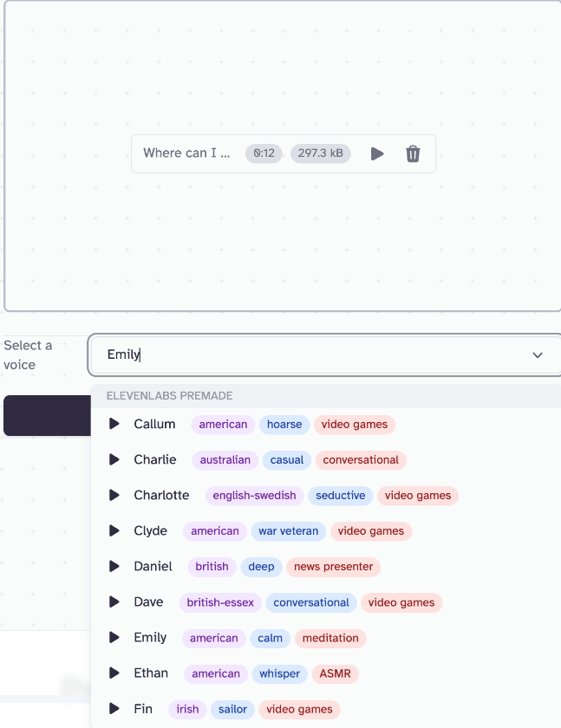The width and height of the screenshot is (561, 728).
Task: Preview the Daniel voice sample
Action: click(x=114, y=566)
